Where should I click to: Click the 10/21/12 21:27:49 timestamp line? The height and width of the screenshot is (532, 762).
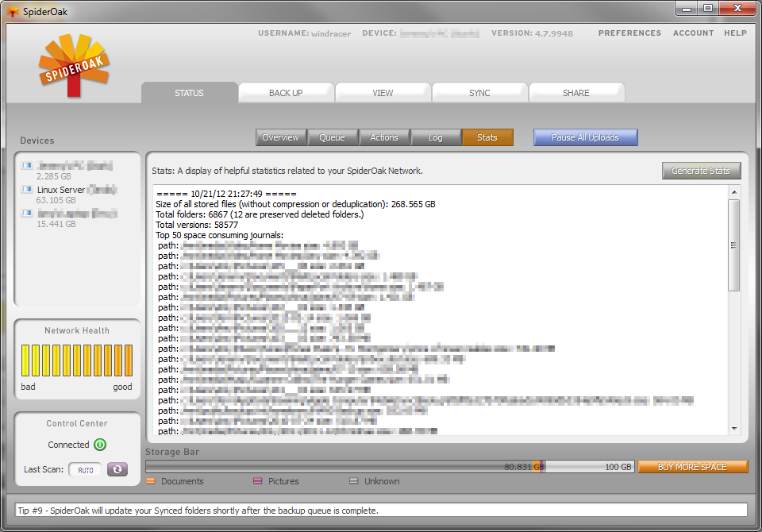[x=226, y=194]
